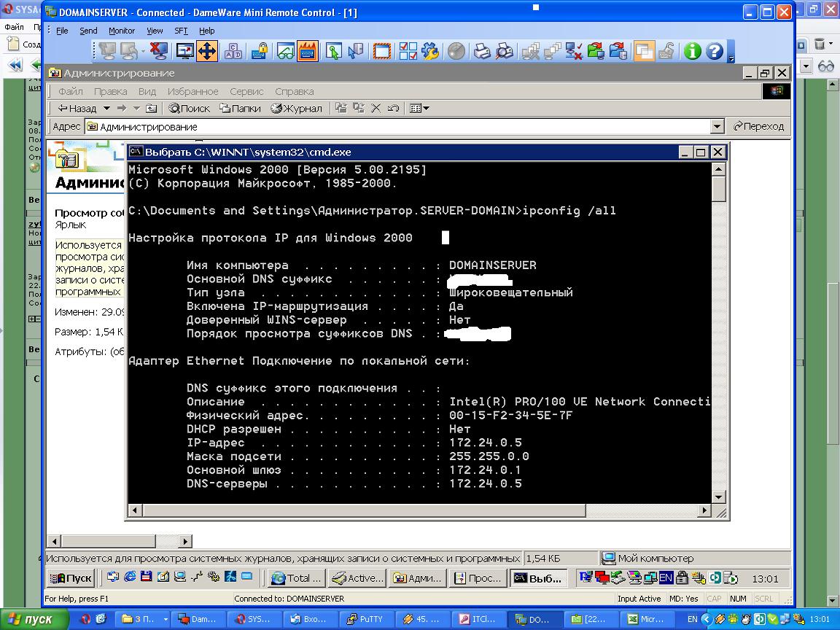Open the SFT menu in DameWare
The image size is (840, 630).
(x=181, y=31)
